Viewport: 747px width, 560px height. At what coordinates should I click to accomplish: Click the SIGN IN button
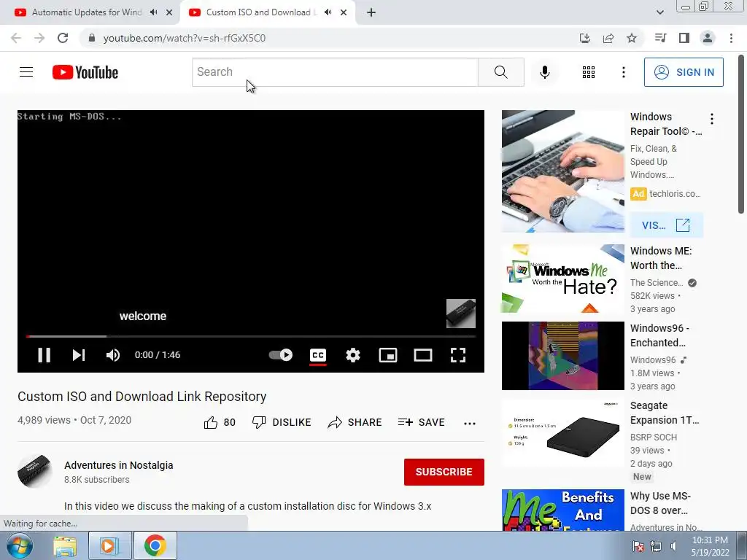click(x=684, y=72)
